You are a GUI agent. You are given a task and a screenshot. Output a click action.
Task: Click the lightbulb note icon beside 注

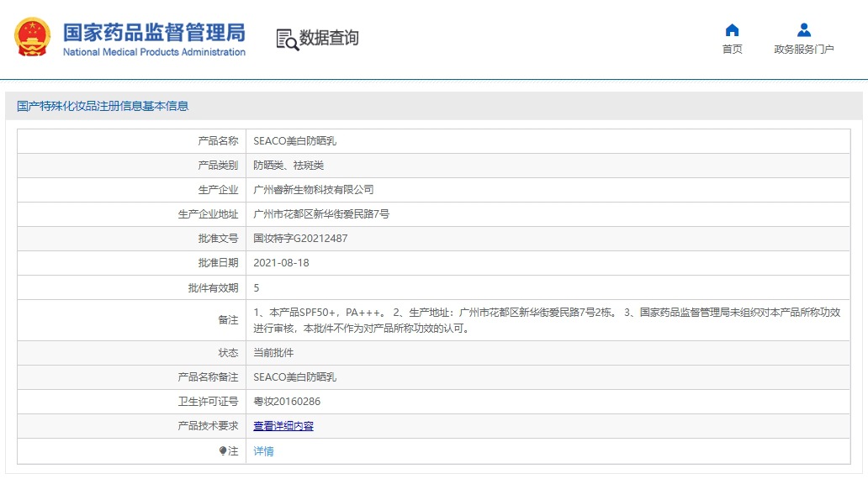click(x=223, y=450)
